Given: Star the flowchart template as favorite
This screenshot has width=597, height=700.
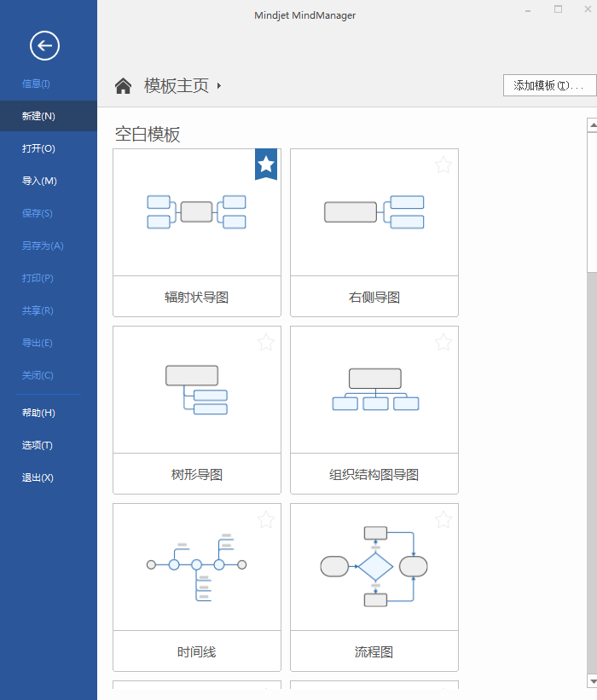Looking at the screenshot, I should coord(443,519).
